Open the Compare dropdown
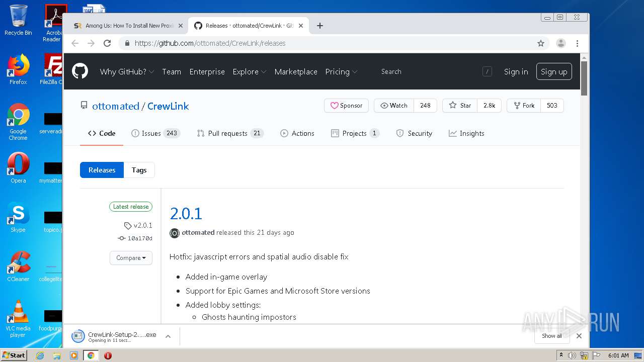 click(x=131, y=257)
